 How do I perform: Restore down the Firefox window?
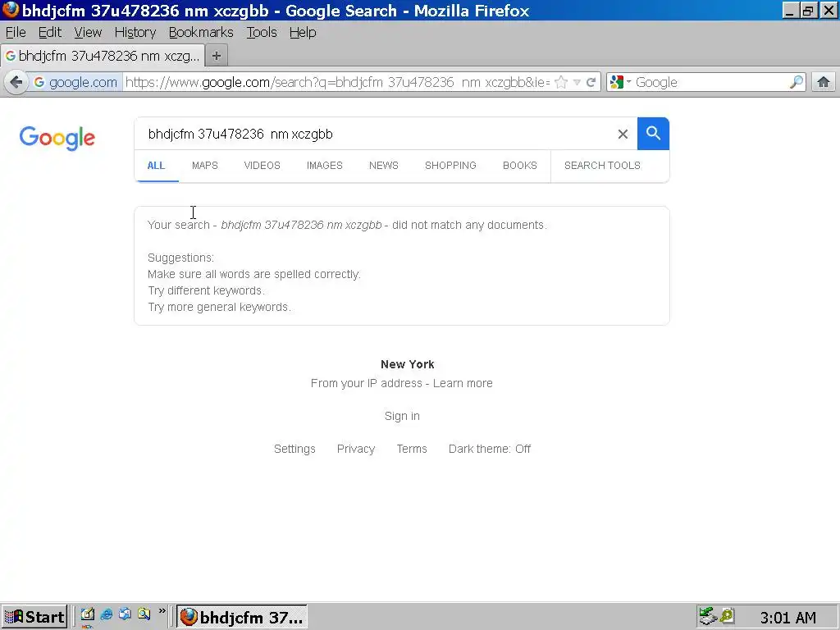point(808,10)
